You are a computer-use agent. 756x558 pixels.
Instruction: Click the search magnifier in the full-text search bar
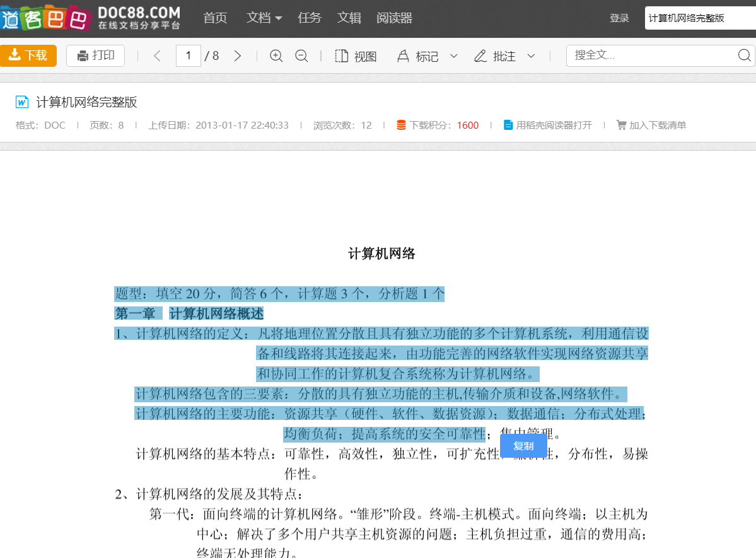click(745, 55)
